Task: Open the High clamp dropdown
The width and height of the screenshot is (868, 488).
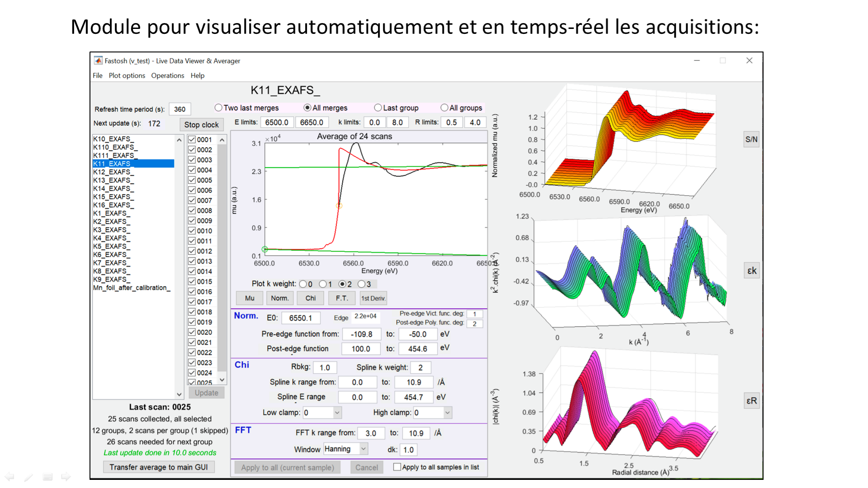Action: click(x=447, y=413)
